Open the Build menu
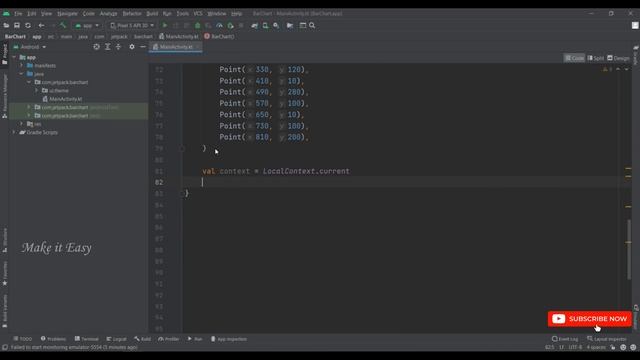 (x=152, y=13)
